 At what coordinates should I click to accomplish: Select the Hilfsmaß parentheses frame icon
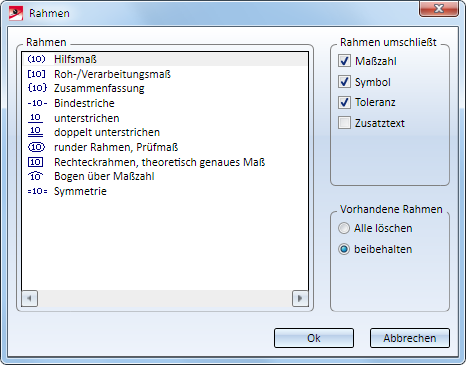coord(36,59)
